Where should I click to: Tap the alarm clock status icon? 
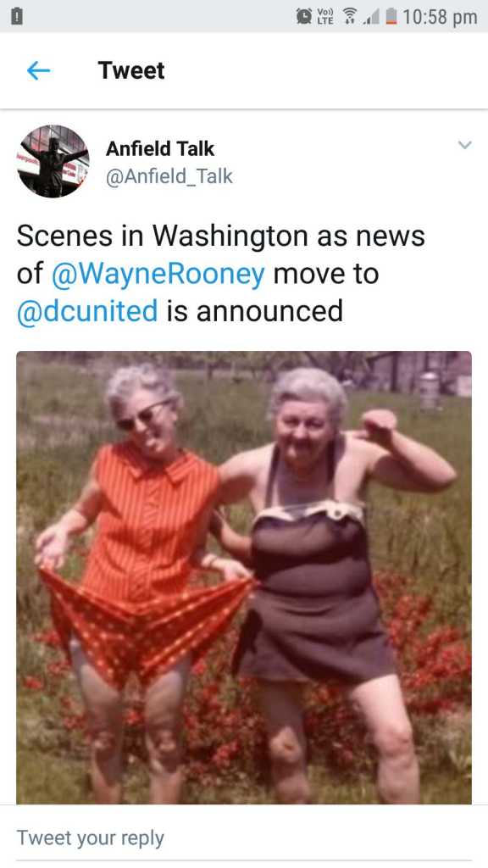pyautogui.click(x=304, y=17)
